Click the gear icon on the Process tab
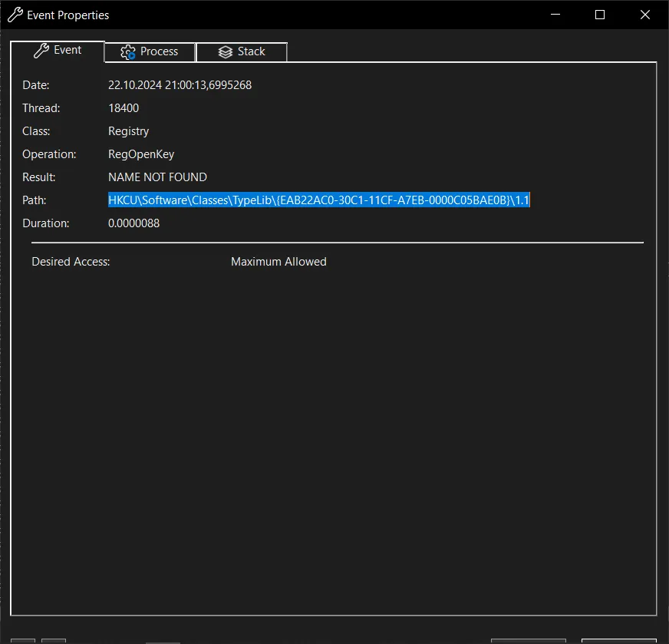Image resolution: width=669 pixels, height=644 pixels. (128, 52)
